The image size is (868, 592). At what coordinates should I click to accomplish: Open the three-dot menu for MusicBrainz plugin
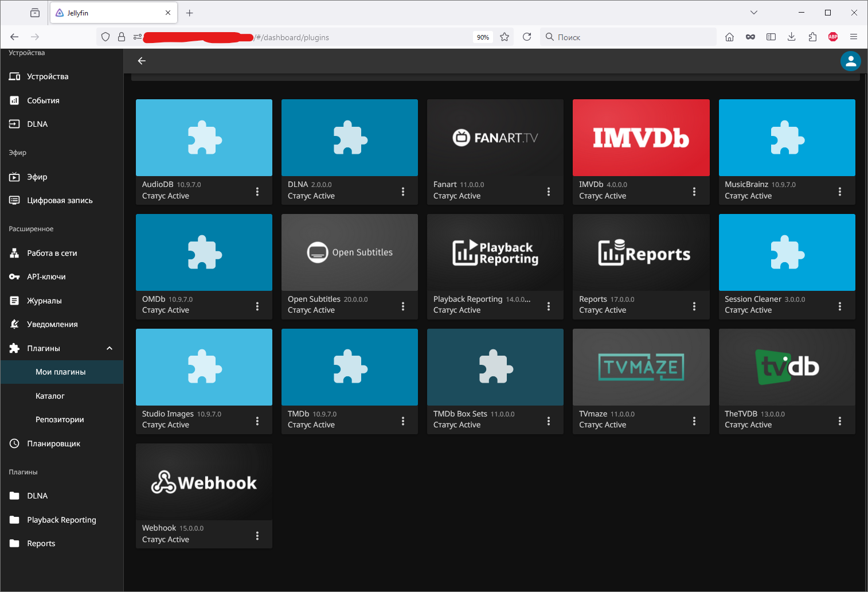(840, 192)
